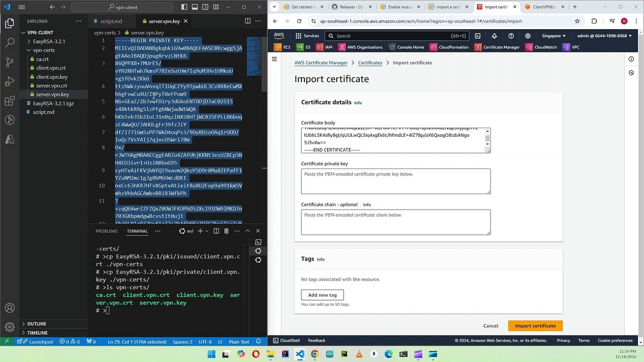Go forward in VS Code navigation history
The width and height of the screenshot is (644, 362).
tap(64, 7)
